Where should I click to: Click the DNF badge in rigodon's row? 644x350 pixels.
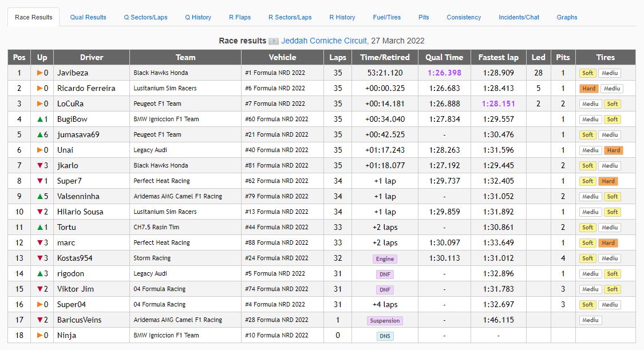(385, 274)
